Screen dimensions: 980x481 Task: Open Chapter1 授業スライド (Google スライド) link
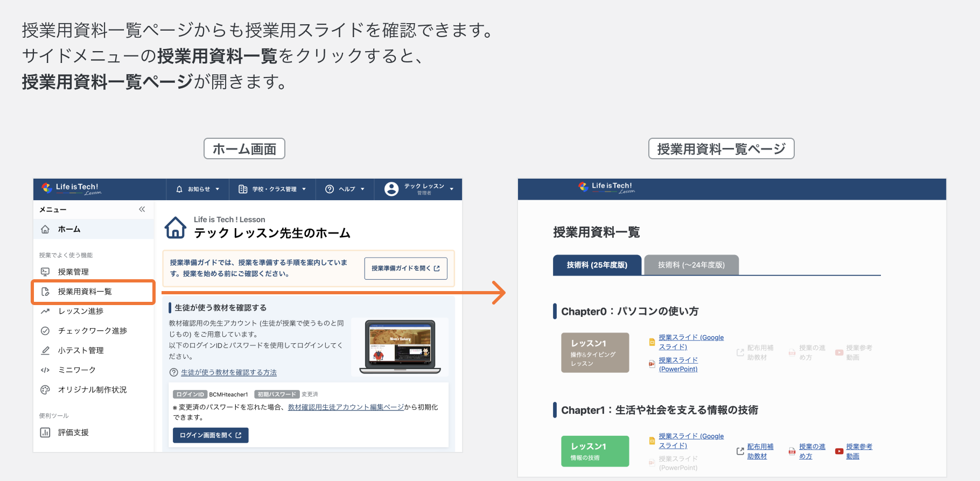691,441
